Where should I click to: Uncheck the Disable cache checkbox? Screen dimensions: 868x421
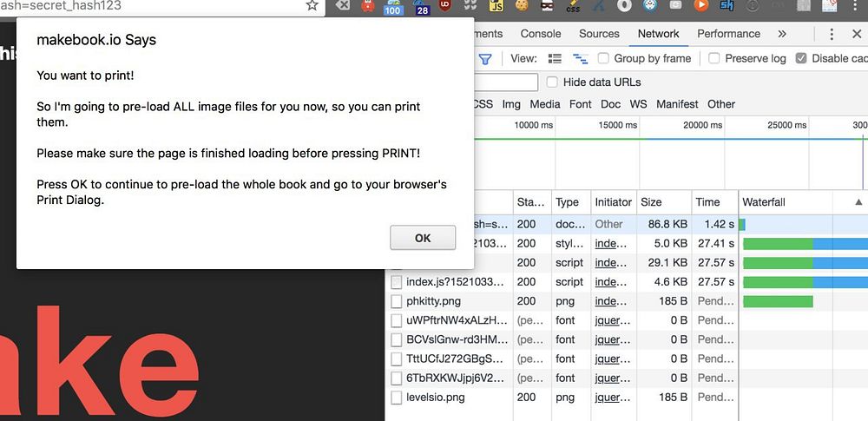(801, 58)
